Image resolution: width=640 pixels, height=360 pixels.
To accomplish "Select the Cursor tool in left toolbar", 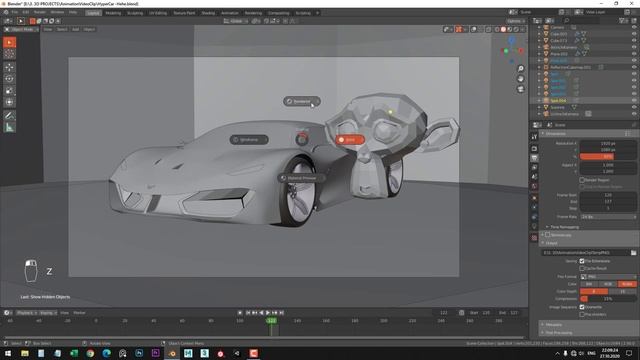I will point(9,54).
